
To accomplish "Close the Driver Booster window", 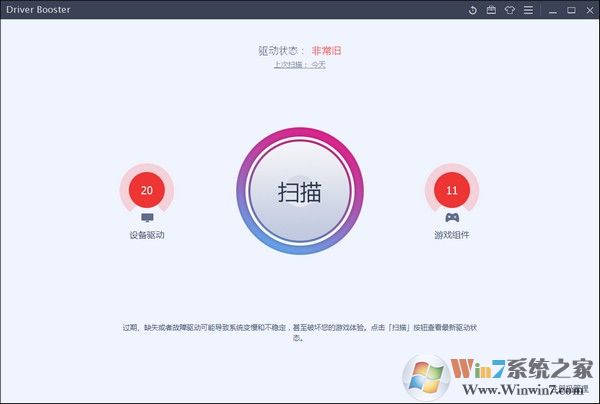I will pos(590,10).
